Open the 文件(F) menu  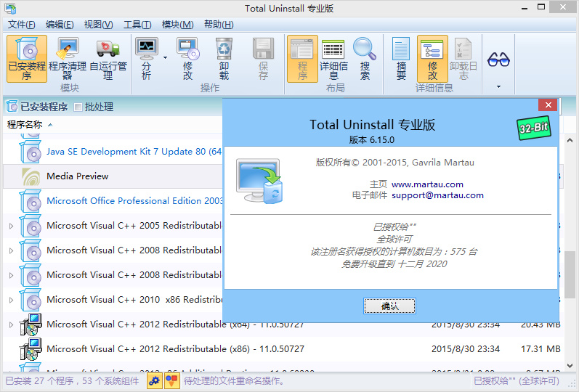coord(21,25)
